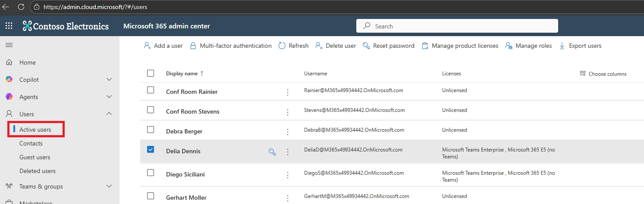Open more actions for Diego Siciliani
This screenshot has width=644, height=204.
coord(288,175)
